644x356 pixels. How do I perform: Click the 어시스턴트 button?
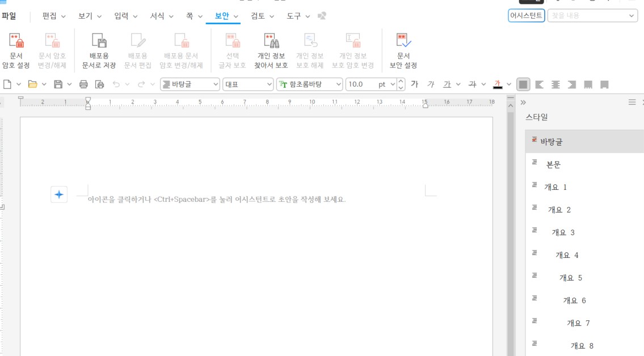point(526,16)
